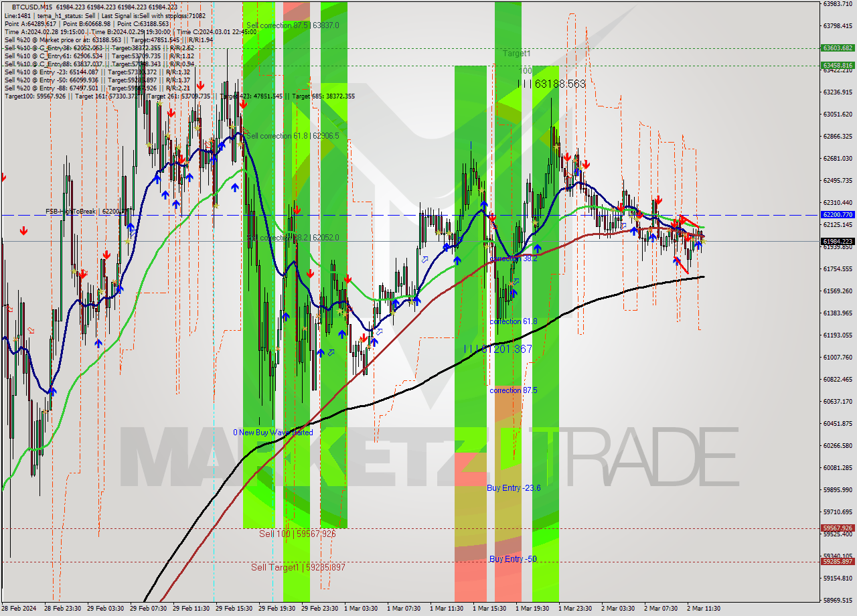Viewport: 857px width, 616px height.
Task: Select the red 59285.897 price tag
Action: coord(838,562)
